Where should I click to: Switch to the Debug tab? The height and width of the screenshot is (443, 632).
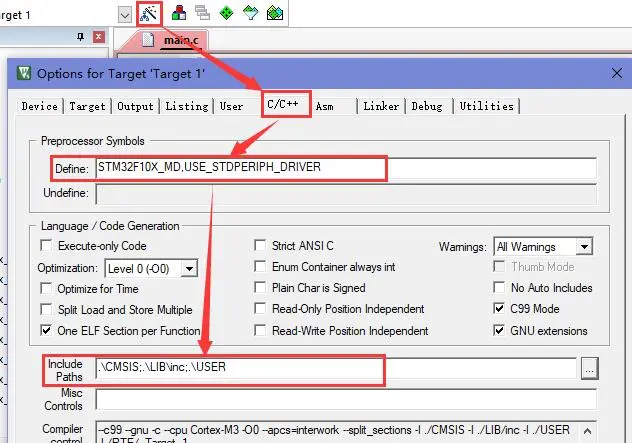coord(427,106)
